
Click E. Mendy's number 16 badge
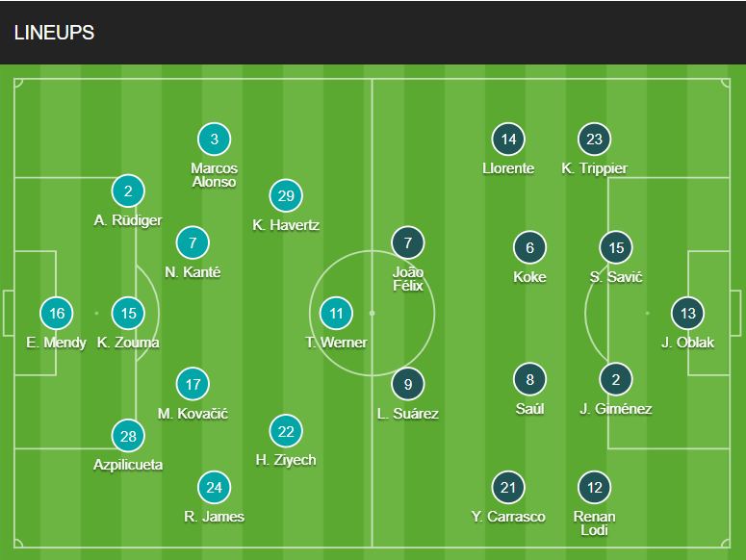[x=57, y=314]
